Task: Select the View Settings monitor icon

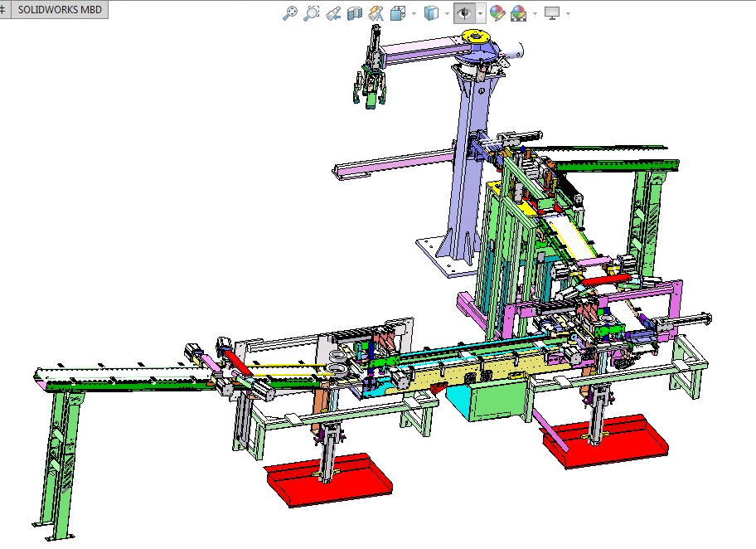Action: point(552,12)
